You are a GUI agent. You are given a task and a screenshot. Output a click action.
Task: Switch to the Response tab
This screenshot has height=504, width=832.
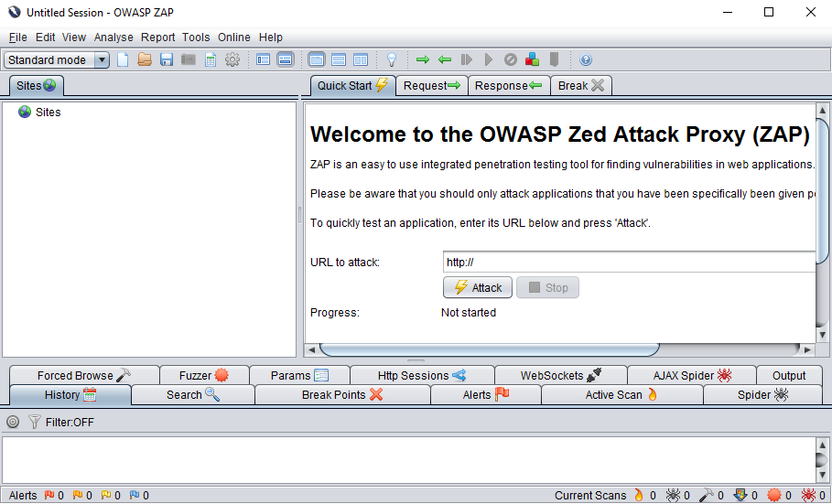pyautogui.click(x=509, y=85)
